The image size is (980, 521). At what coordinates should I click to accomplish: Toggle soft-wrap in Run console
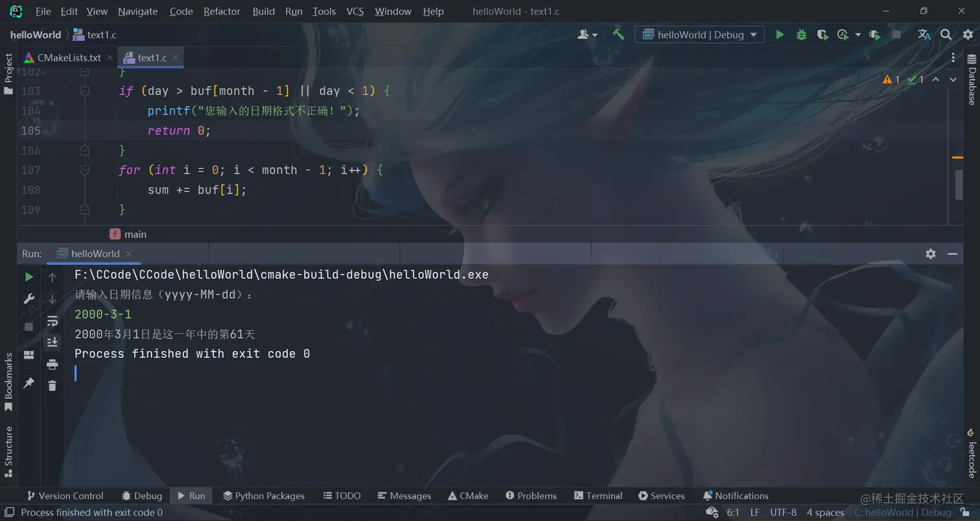[x=52, y=321]
